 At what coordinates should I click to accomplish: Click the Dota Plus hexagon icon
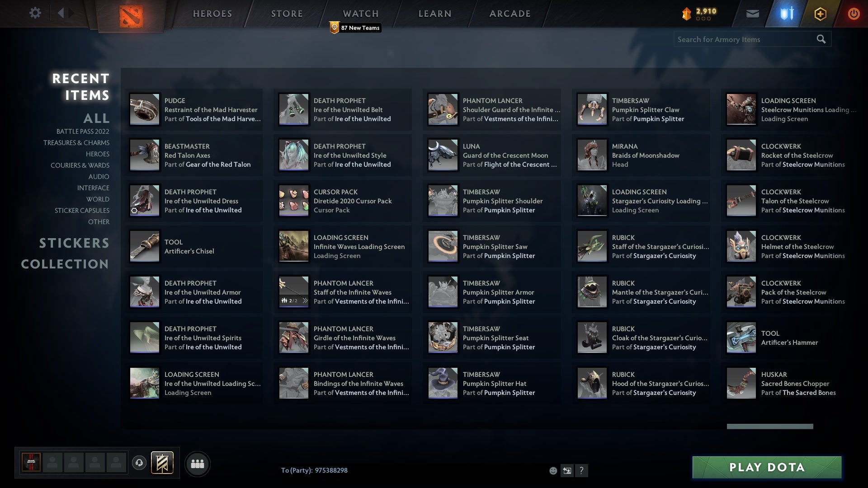[x=820, y=14]
